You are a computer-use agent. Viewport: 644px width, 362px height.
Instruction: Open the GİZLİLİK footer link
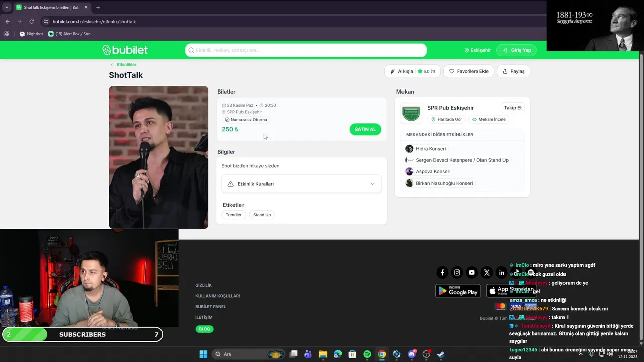(x=204, y=285)
